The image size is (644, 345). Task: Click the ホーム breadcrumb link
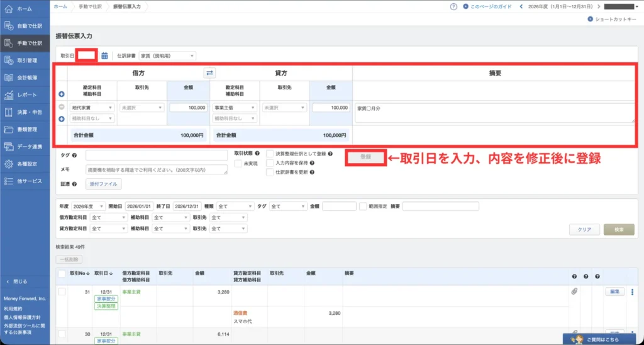point(60,6)
